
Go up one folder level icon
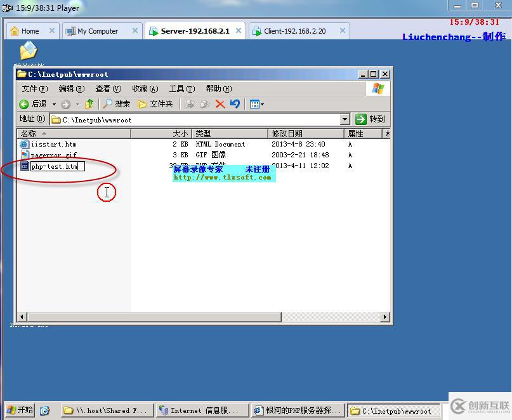click(89, 104)
